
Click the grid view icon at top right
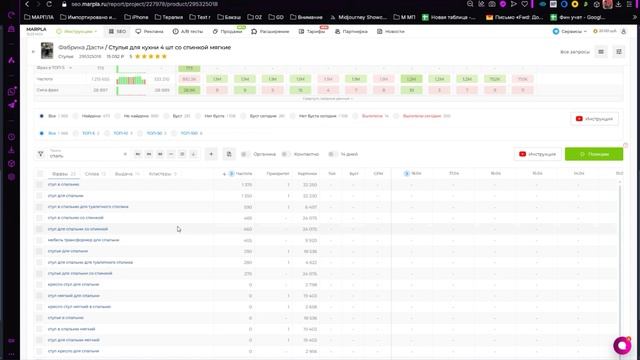[x=619, y=52]
